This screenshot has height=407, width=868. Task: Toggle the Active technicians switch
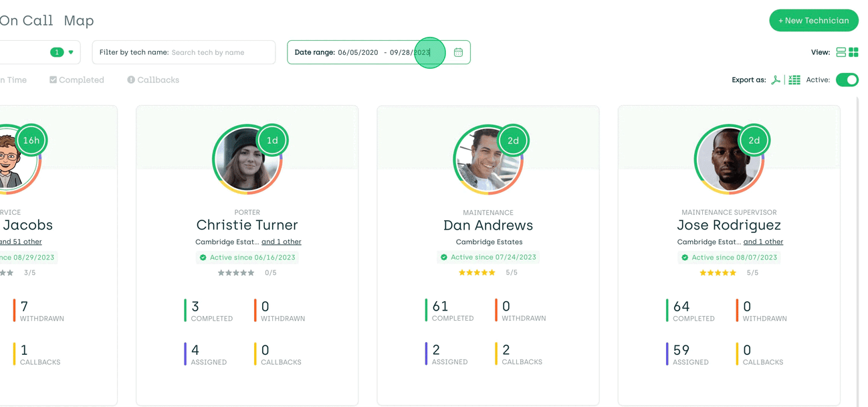pos(847,80)
